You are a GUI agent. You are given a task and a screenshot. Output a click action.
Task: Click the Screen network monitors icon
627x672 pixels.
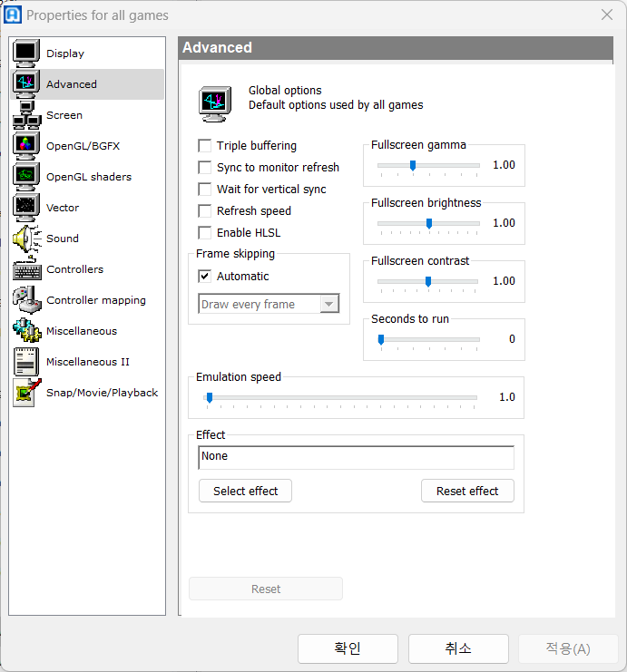[26, 115]
